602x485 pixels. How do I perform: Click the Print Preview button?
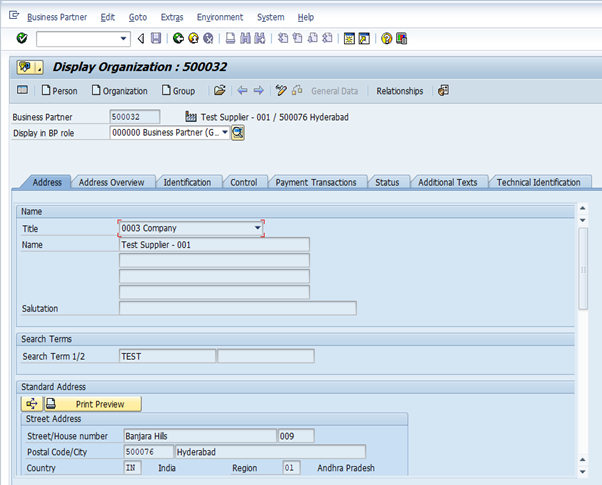pos(92,404)
